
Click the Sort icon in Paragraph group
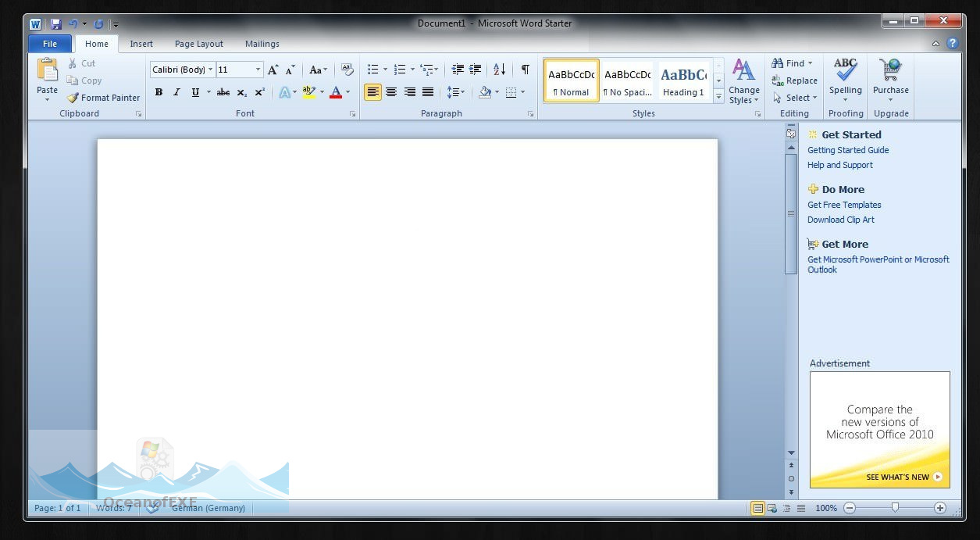point(500,70)
